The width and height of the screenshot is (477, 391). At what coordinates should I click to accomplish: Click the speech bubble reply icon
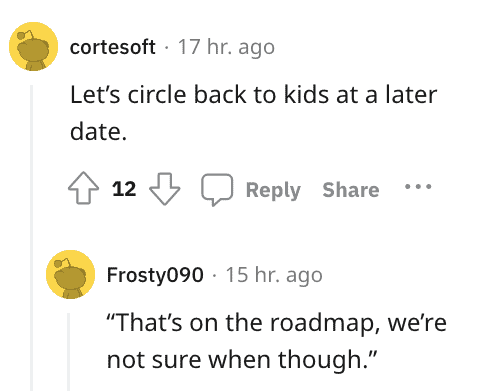click(x=217, y=189)
